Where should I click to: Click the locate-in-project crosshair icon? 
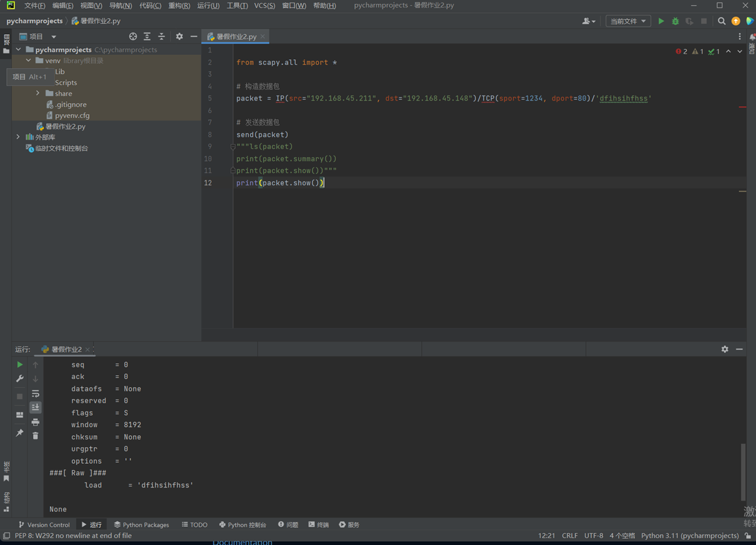133,37
